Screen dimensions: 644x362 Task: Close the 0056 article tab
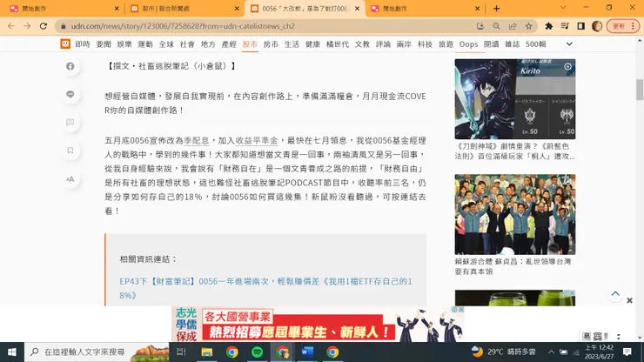pyautogui.click(x=357, y=8)
